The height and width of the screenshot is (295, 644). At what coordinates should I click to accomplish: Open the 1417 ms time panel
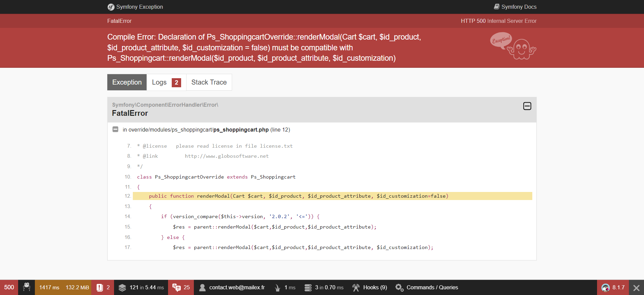click(x=49, y=287)
